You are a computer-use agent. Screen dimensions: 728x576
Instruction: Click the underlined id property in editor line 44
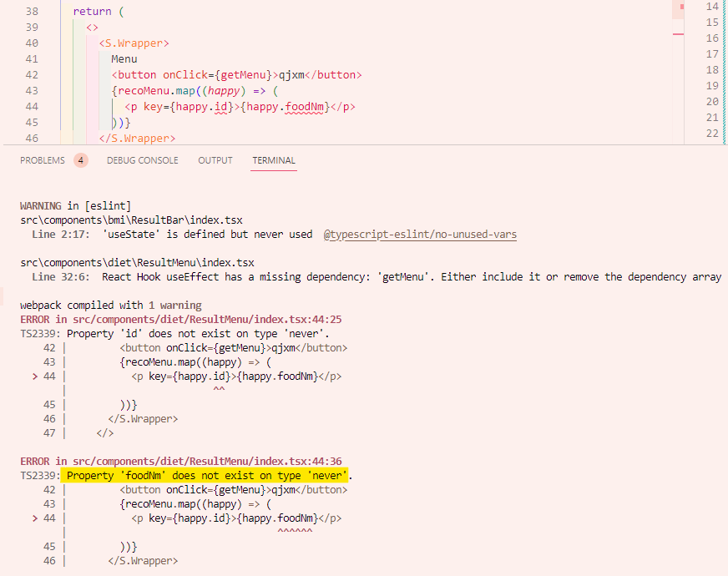coord(221,107)
